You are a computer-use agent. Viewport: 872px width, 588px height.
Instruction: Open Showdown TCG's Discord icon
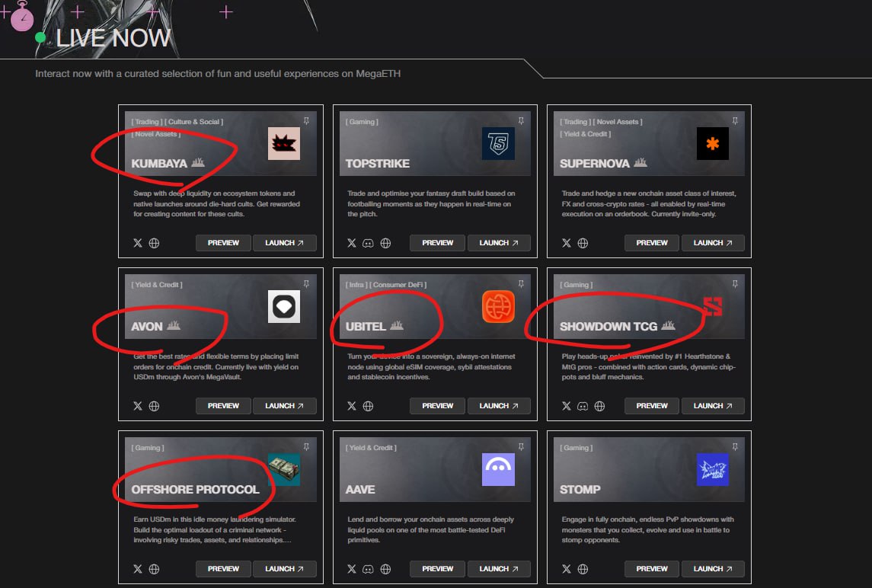coord(583,406)
